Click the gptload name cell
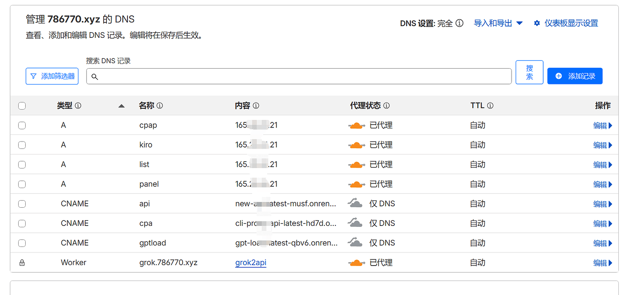The width and height of the screenshot is (644, 295). (153, 243)
